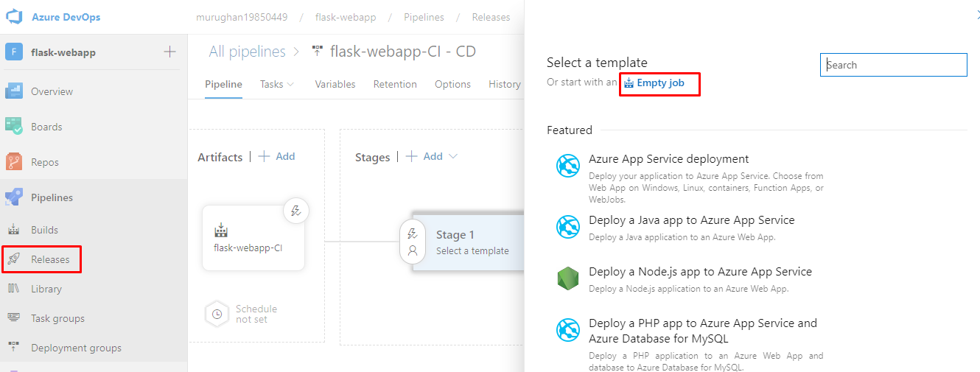Click the 'Schedule not set' text

(x=256, y=314)
